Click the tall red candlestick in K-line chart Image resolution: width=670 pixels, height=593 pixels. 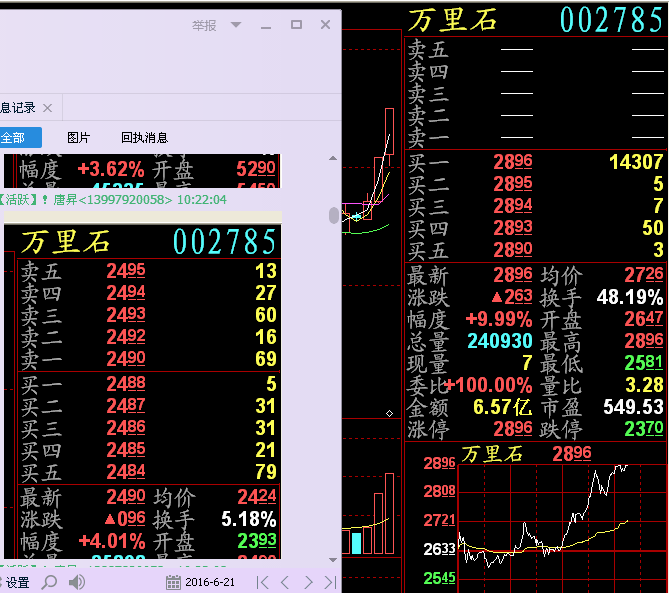389,131
